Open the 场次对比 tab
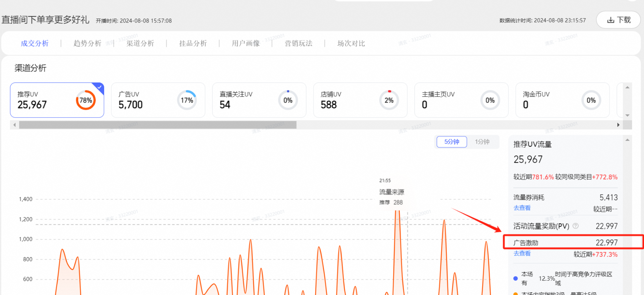This screenshot has height=295, width=644. [x=351, y=43]
